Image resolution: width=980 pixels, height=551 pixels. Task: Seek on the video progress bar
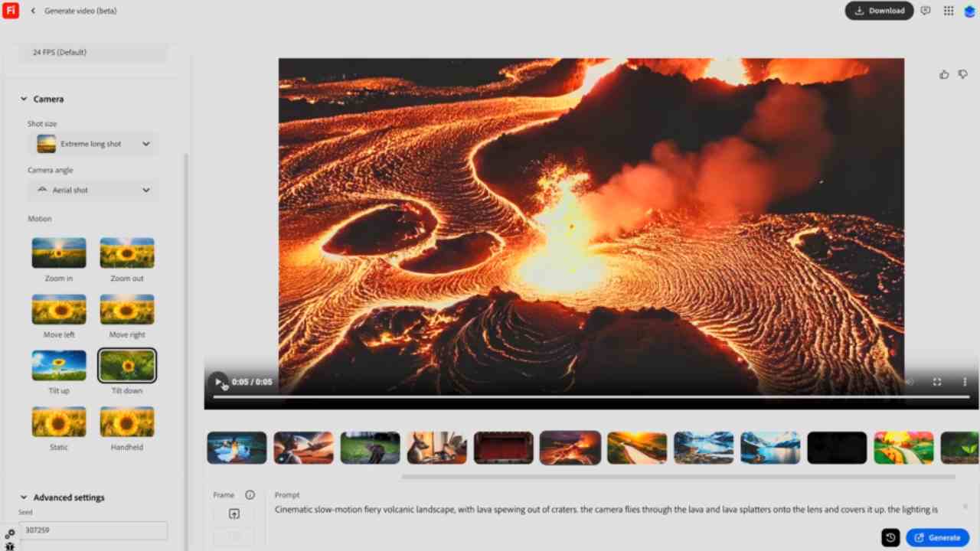tap(591, 396)
